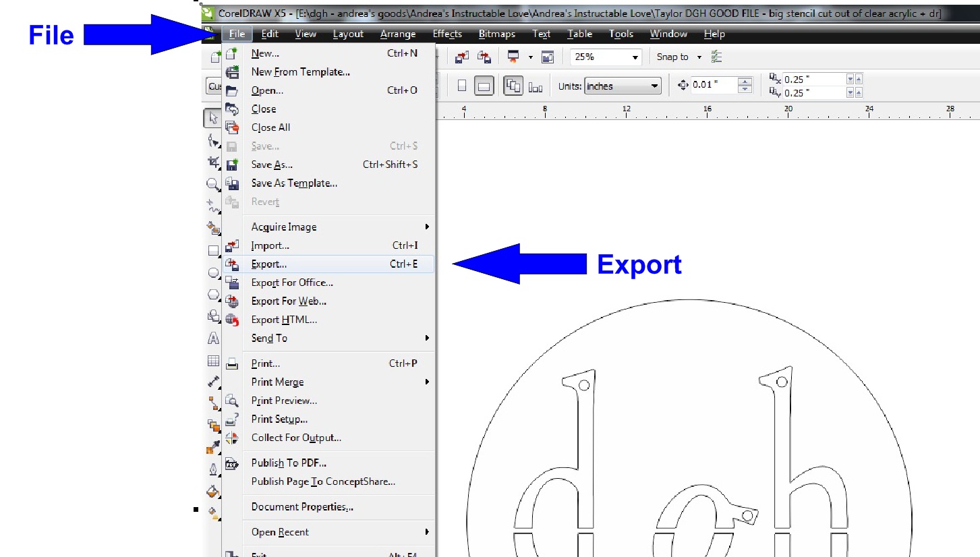Click the duplicate distance x 0.25" field
This screenshot has height=557, width=980.
tap(814, 79)
